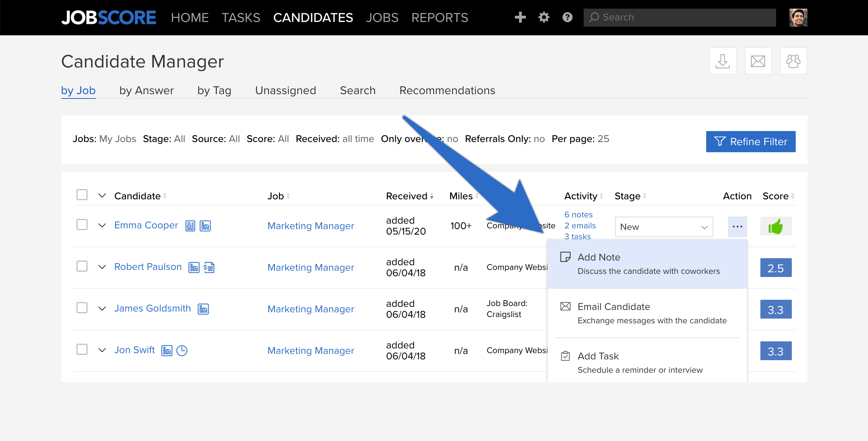Image resolution: width=868 pixels, height=441 pixels.
Task: Click the header Search input field
Action: pos(679,17)
